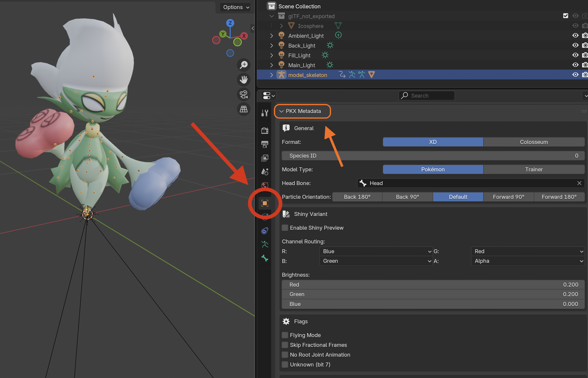Open the G channel routing dropdown

click(528, 251)
